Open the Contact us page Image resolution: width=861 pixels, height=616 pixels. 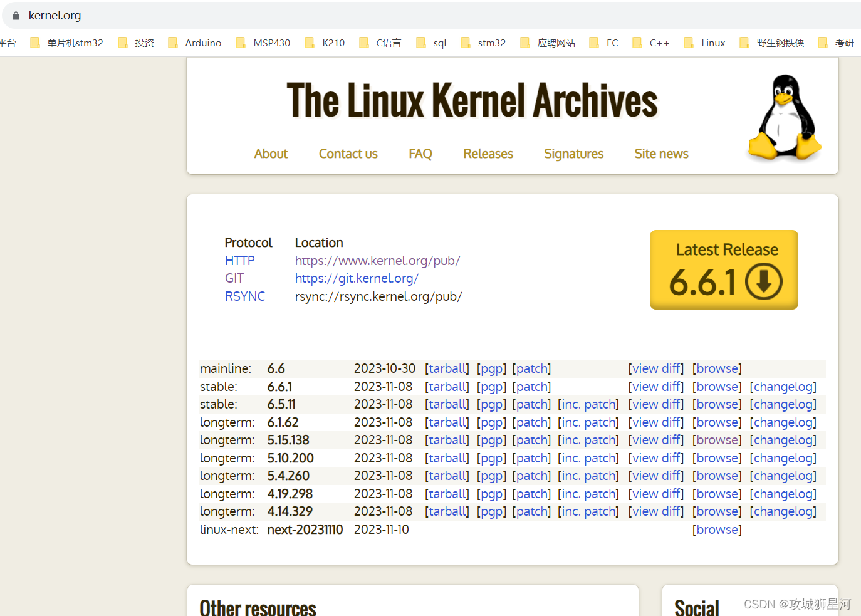click(348, 154)
